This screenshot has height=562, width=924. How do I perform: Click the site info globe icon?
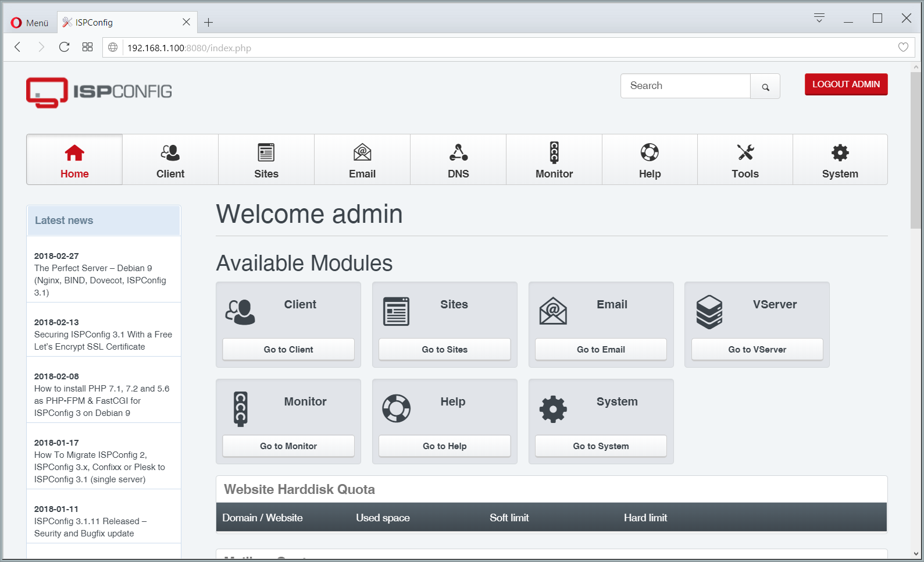113,48
